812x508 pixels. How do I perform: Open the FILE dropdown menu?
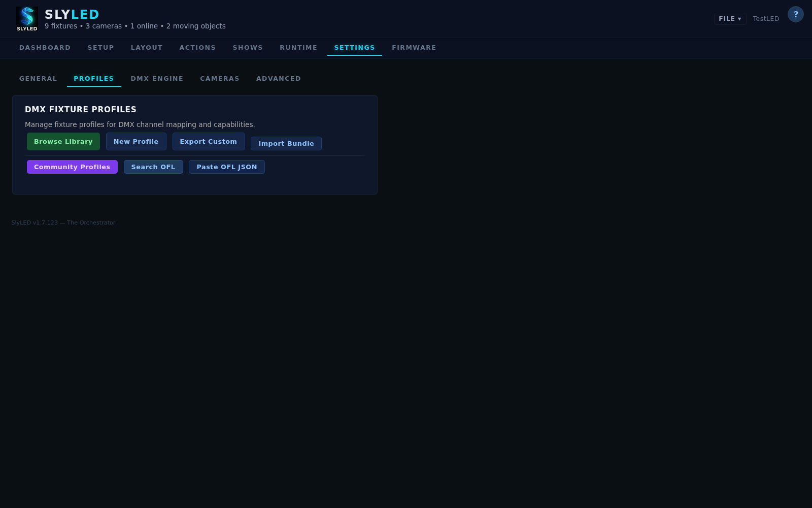pyautogui.click(x=730, y=19)
